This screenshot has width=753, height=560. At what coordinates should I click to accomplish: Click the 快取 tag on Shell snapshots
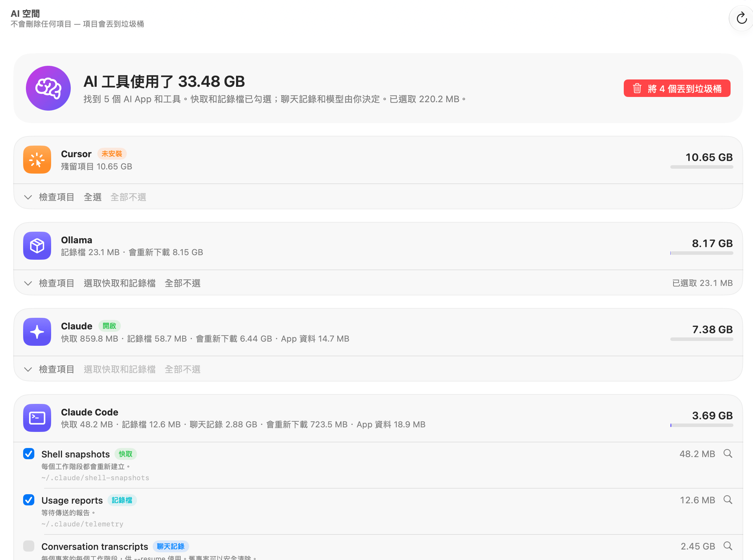pos(125,454)
